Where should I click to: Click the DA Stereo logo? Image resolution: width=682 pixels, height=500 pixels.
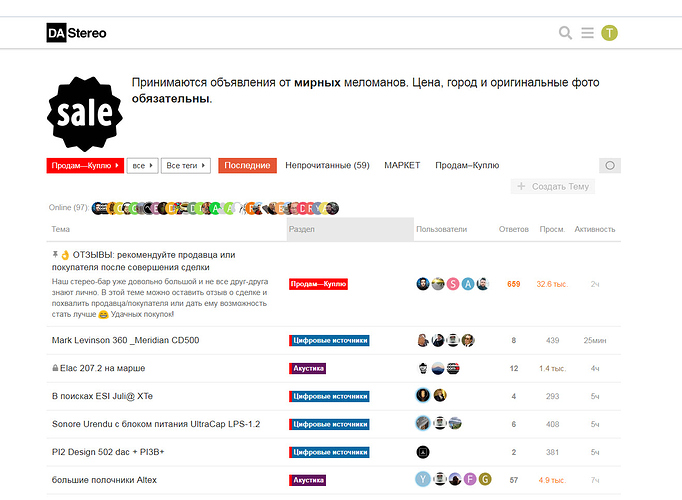(x=77, y=33)
